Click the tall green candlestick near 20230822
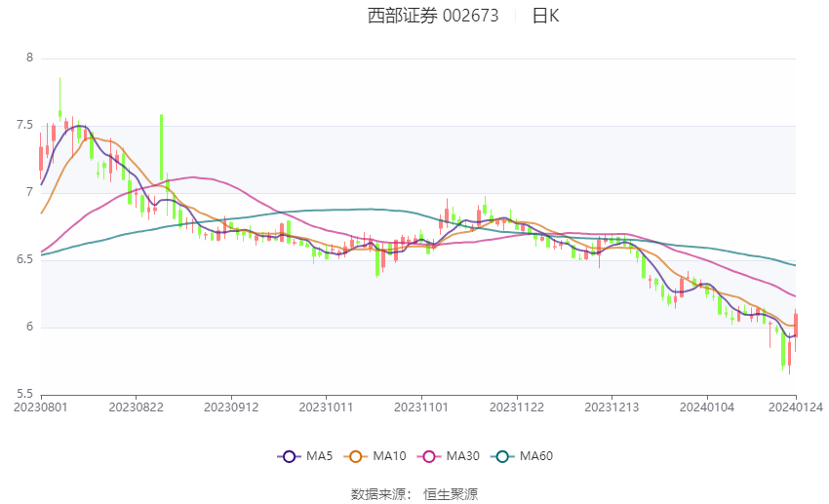The width and height of the screenshot is (829, 504). [x=161, y=147]
